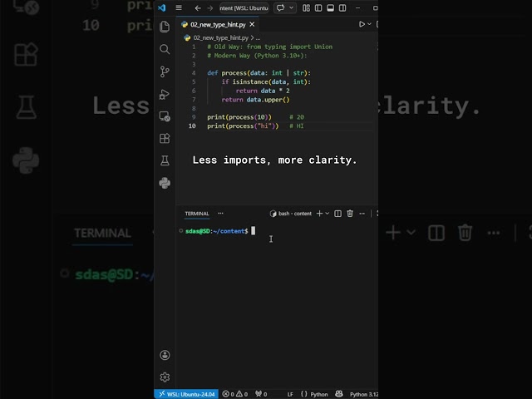Open the Copilot chat icon
Screen dimensions: 532x399
(x=281, y=7)
